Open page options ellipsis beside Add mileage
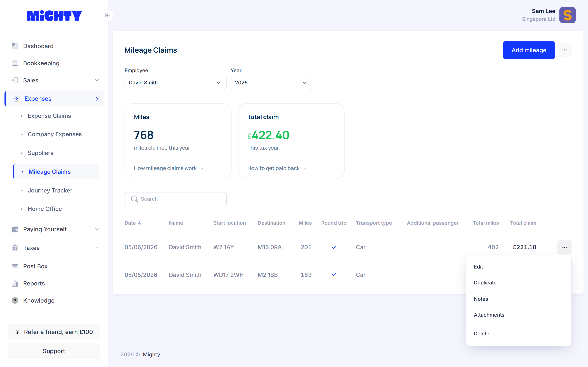The image size is (588, 367). click(x=565, y=50)
